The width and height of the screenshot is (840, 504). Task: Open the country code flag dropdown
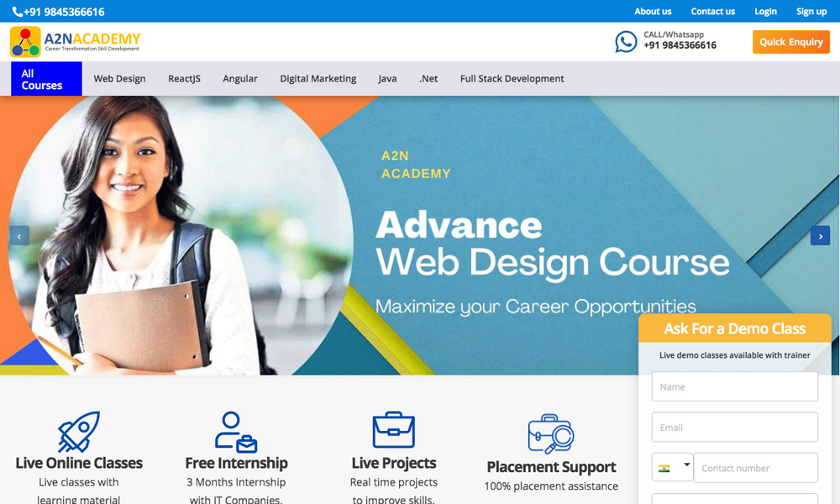[x=672, y=468]
